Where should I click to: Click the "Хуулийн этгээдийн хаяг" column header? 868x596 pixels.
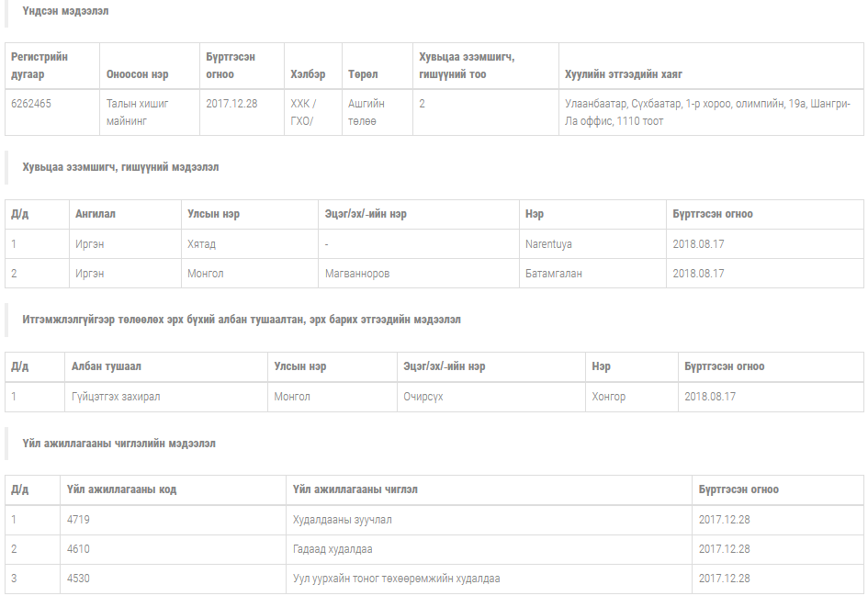point(623,73)
